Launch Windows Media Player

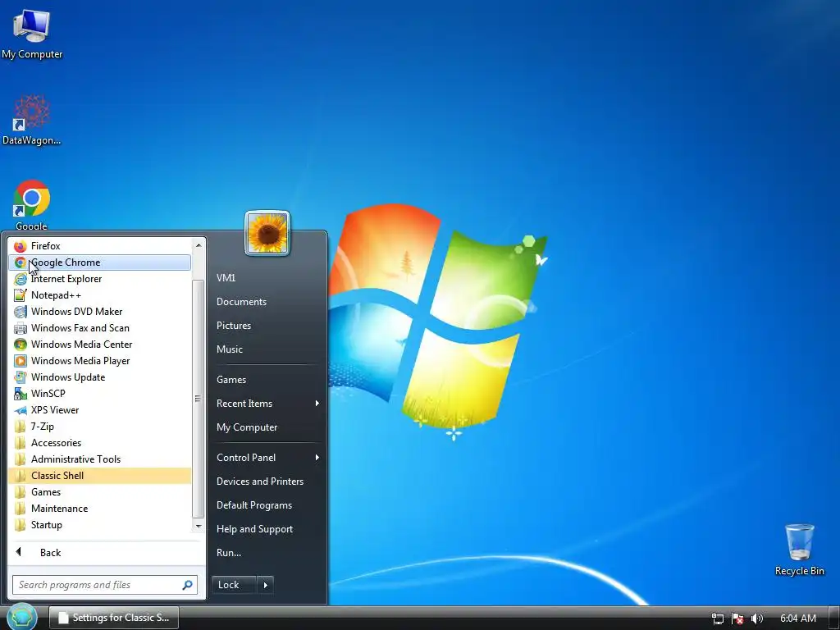pos(99,361)
